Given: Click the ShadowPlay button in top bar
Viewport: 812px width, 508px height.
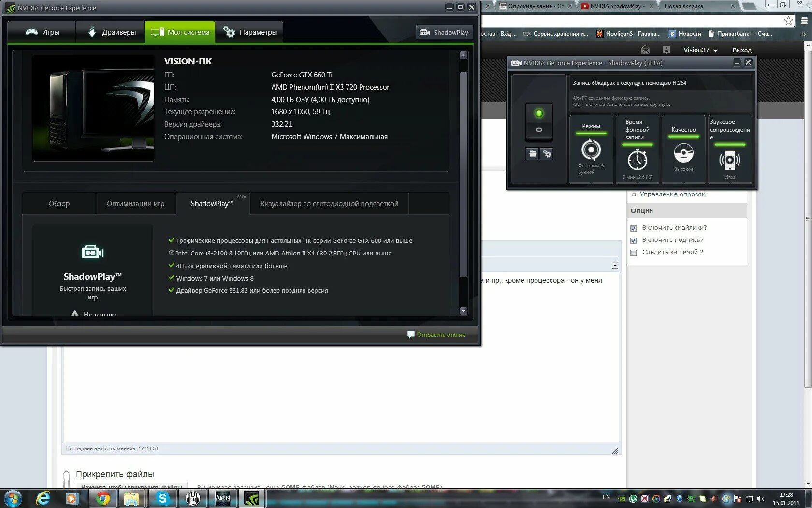Looking at the screenshot, I should (444, 32).
